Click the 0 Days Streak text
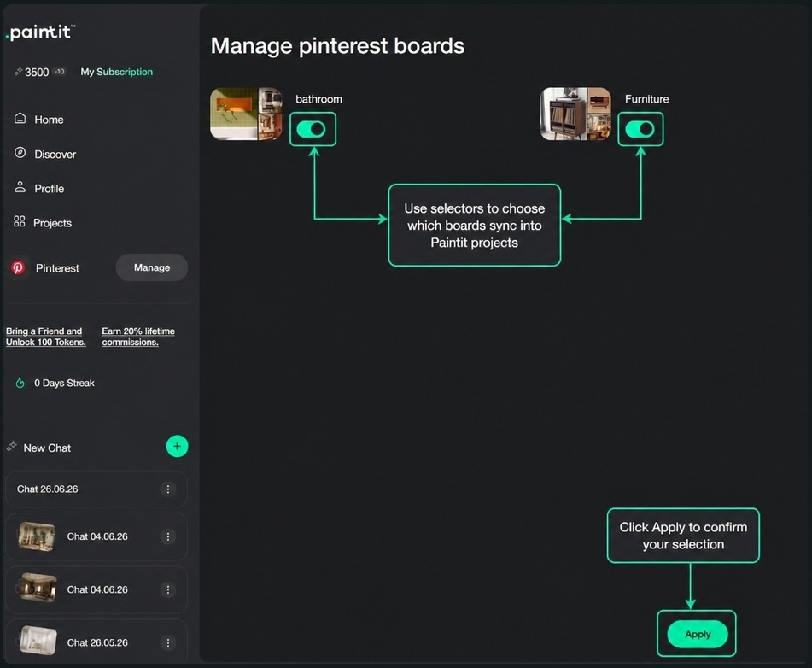The width and height of the screenshot is (812, 668). (64, 383)
